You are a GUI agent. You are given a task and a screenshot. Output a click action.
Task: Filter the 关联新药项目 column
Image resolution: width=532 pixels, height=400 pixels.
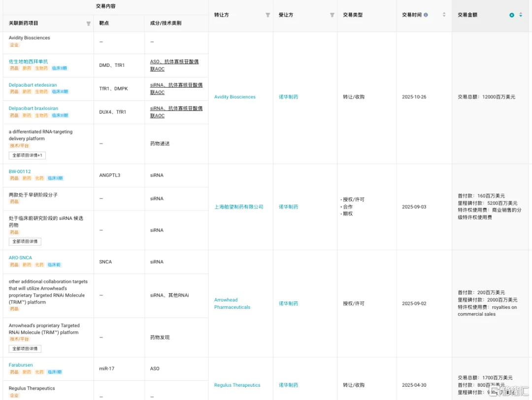pyautogui.click(x=88, y=24)
